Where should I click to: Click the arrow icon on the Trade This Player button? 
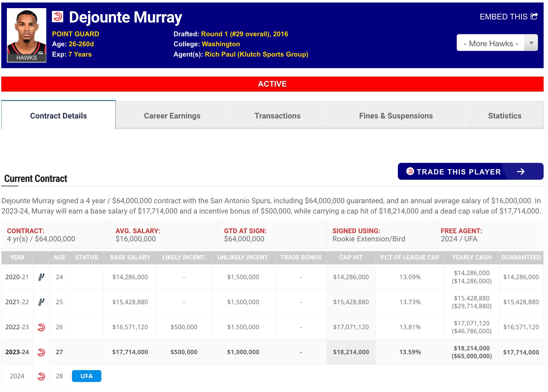521,172
